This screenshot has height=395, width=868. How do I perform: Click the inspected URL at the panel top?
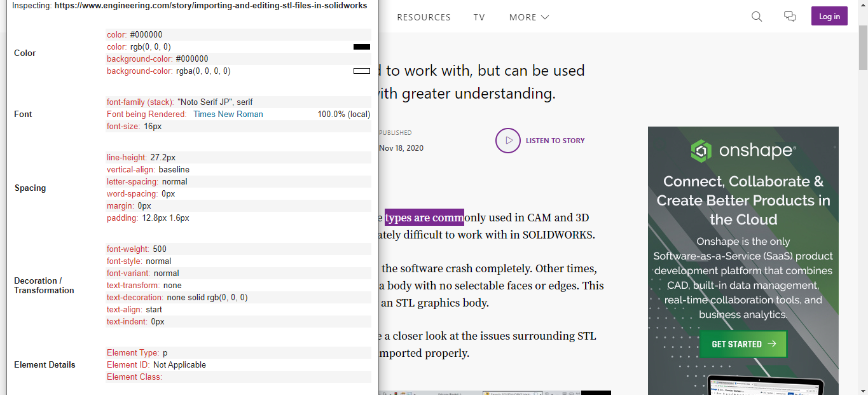210,6
